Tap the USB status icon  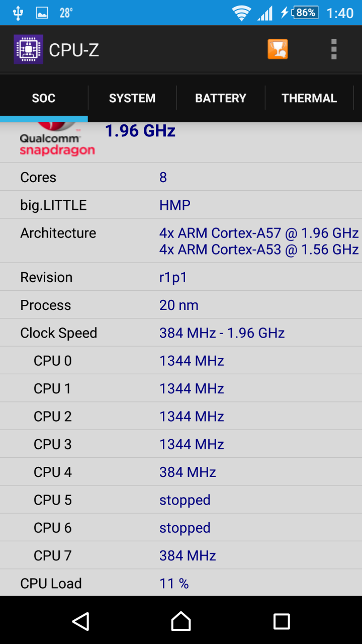[x=18, y=13]
